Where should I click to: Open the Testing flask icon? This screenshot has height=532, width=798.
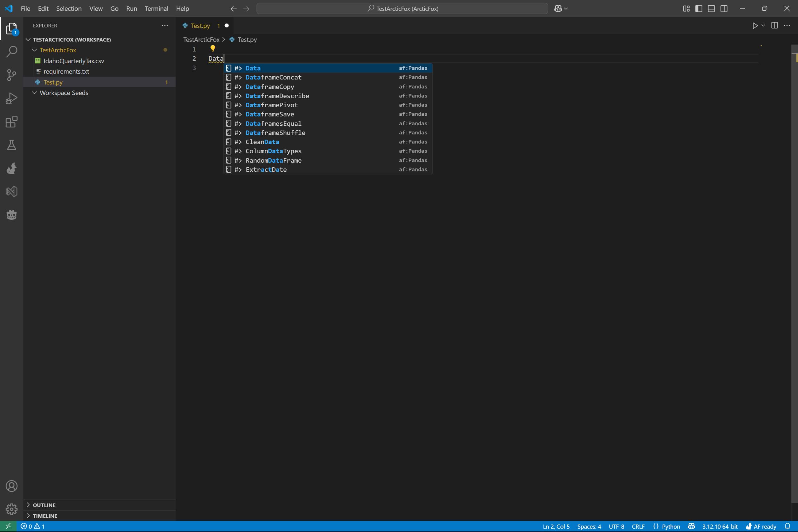pos(12,145)
